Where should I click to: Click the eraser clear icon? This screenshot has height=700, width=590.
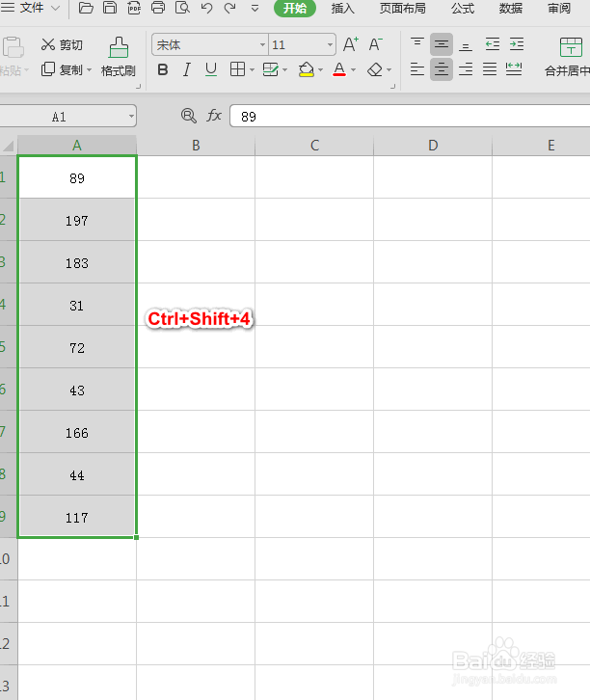[x=375, y=69]
